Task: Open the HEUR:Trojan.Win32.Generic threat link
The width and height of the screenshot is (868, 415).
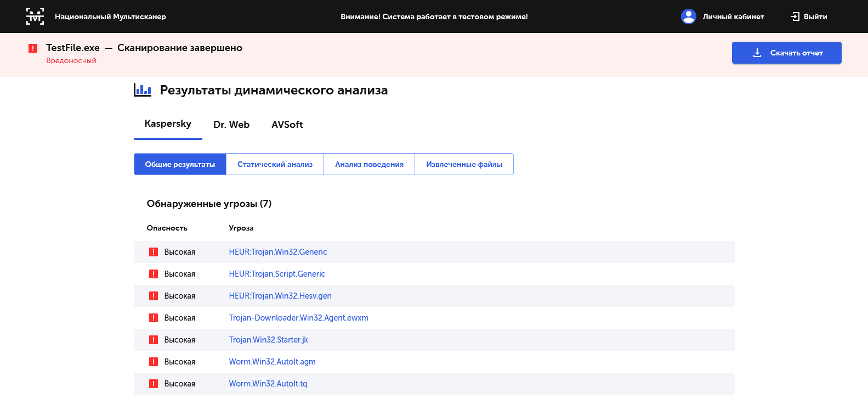Action: 278,252
